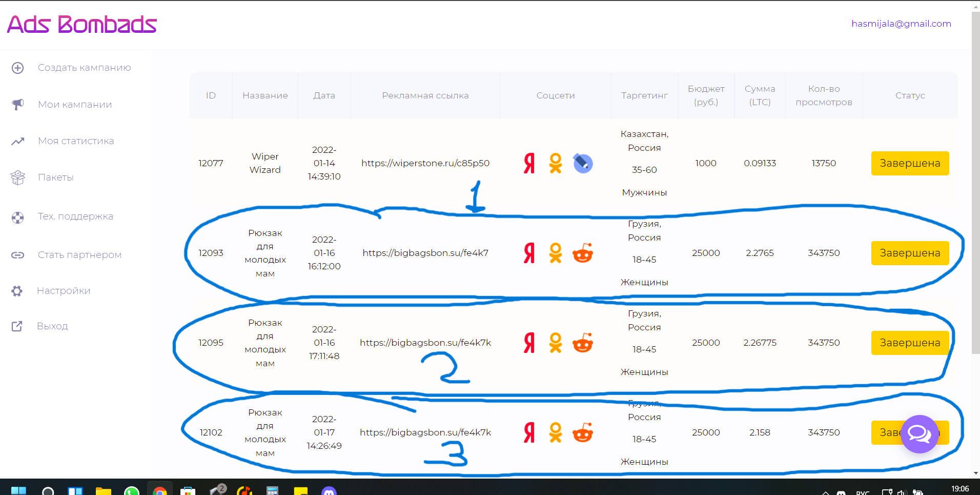Click Odnoklassniki icon in campaign 12093 row
Image resolution: width=980 pixels, height=495 pixels.
pyautogui.click(x=556, y=253)
